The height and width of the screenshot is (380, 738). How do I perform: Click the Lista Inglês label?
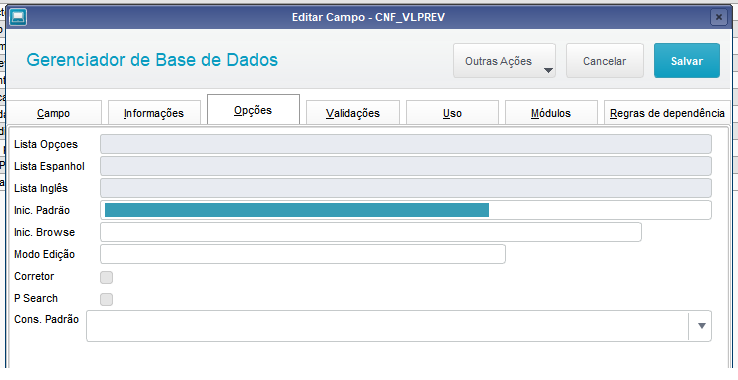[41, 188]
